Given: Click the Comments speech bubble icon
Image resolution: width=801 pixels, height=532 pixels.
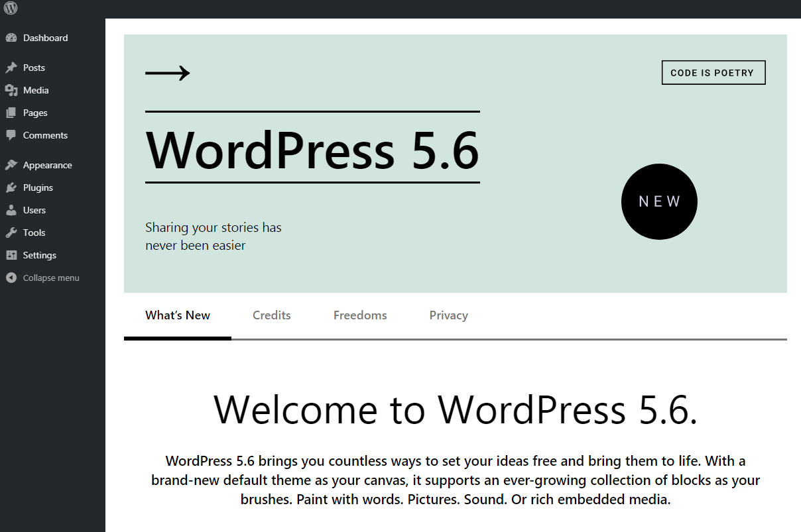Looking at the screenshot, I should click(x=11, y=135).
